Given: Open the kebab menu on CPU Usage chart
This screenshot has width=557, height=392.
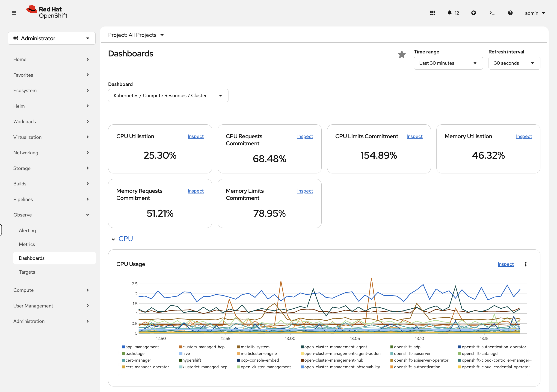Looking at the screenshot, I should coord(526,264).
